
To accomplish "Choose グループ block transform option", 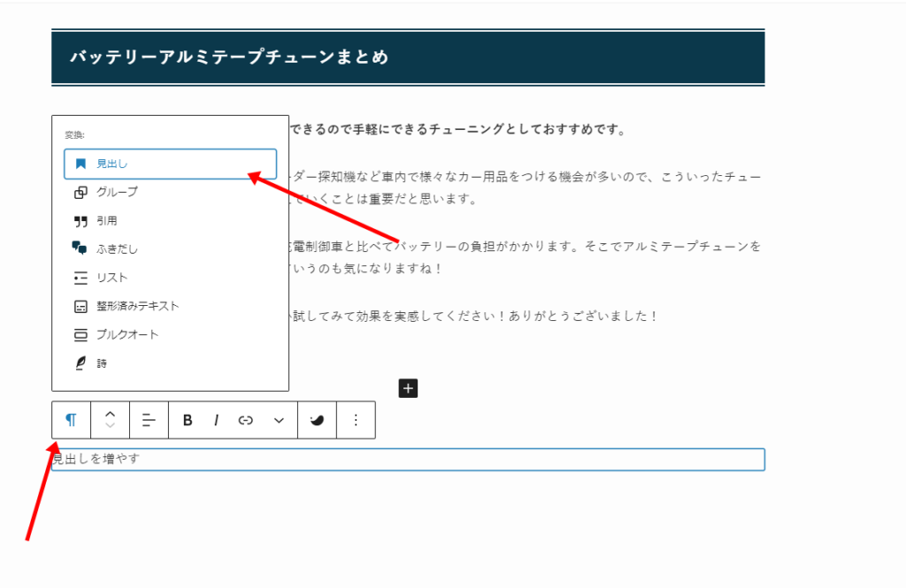I will (x=117, y=192).
